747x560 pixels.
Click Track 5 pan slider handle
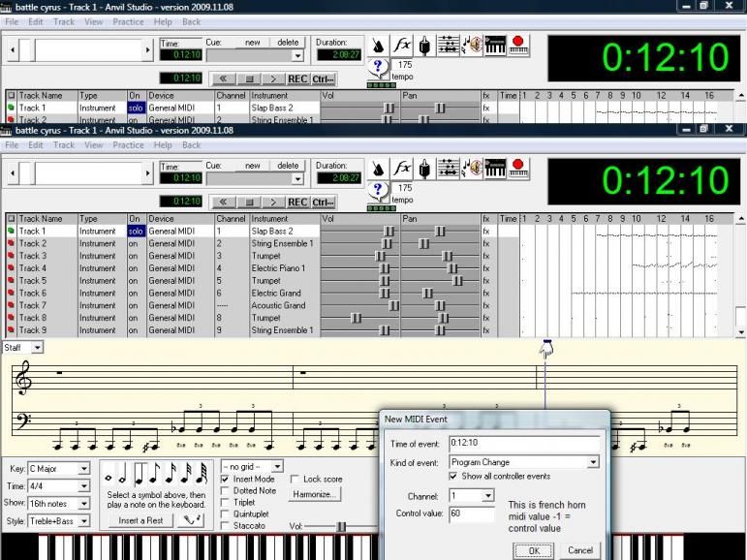457,281
